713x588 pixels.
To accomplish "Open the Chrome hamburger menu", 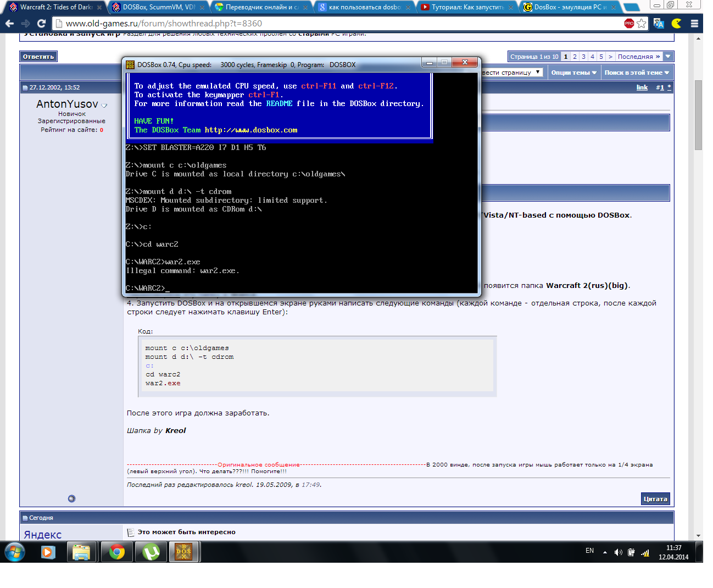I will pos(694,24).
